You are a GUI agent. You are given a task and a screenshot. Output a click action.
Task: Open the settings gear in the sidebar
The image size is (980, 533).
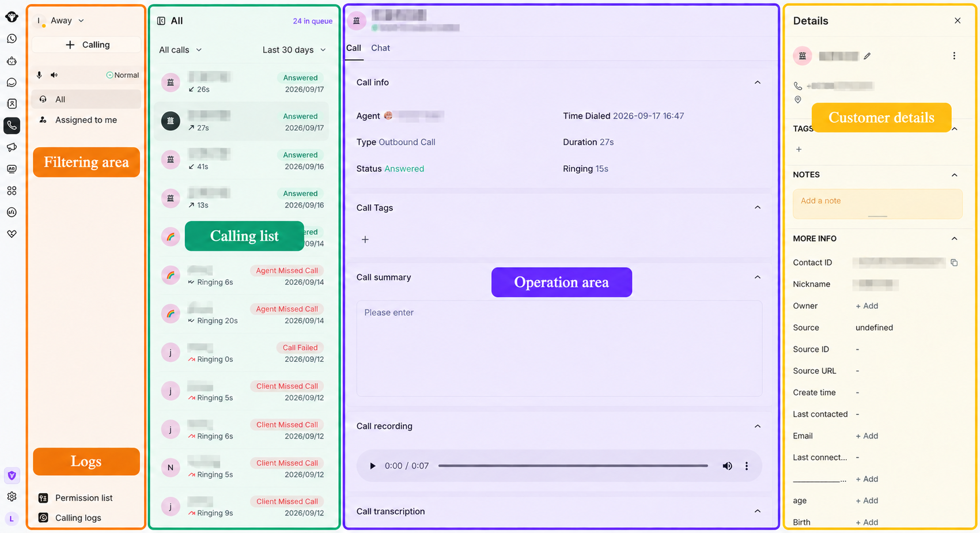tap(12, 497)
